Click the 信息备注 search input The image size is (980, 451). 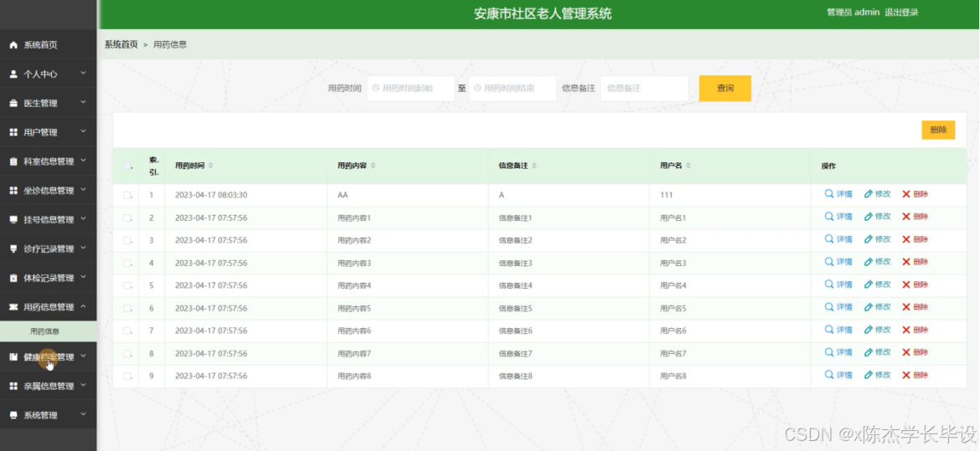tap(644, 88)
